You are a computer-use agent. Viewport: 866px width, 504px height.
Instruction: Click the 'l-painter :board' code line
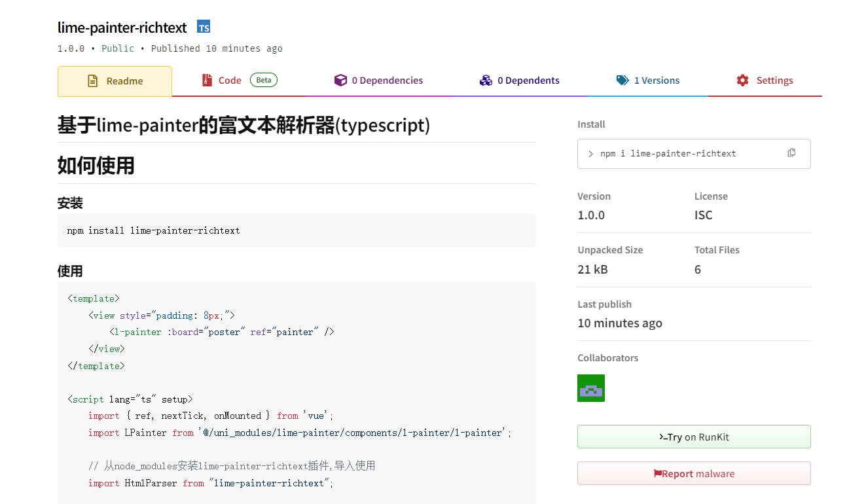pos(222,332)
